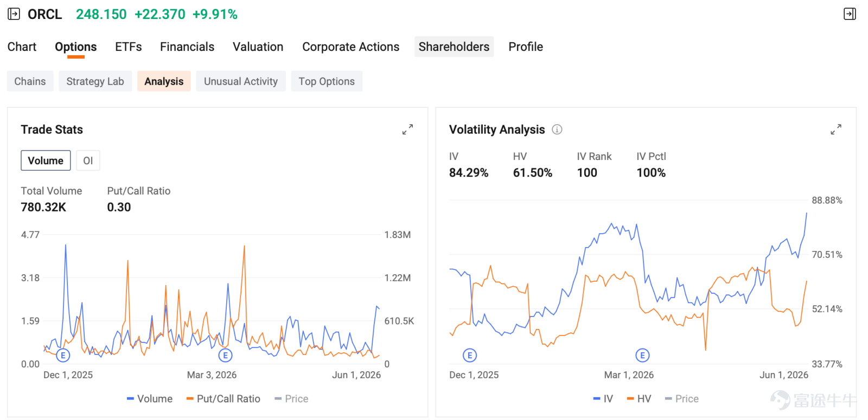Image resolution: width=868 pixels, height=420 pixels.
Task: Click the HV value 61.50%
Action: pos(533,172)
